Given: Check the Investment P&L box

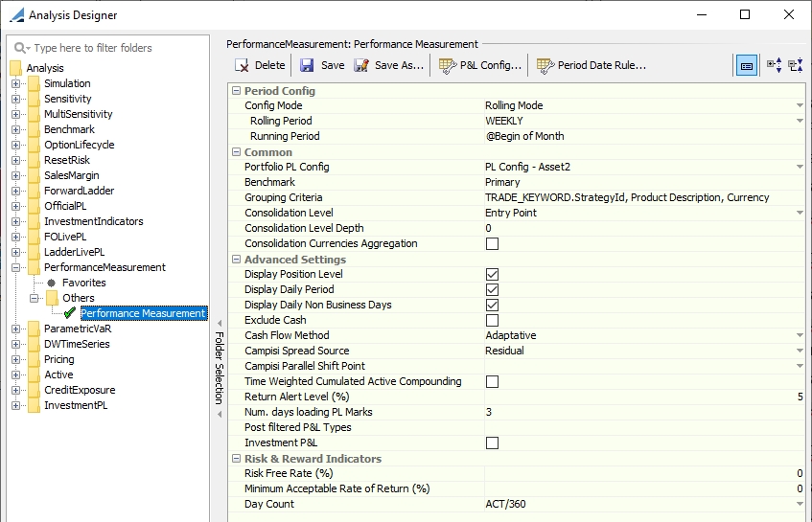Looking at the screenshot, I should 492,443.
